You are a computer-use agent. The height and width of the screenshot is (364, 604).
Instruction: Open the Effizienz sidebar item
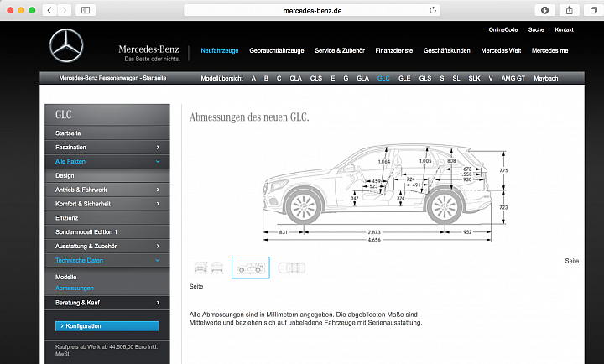point(107,217)
